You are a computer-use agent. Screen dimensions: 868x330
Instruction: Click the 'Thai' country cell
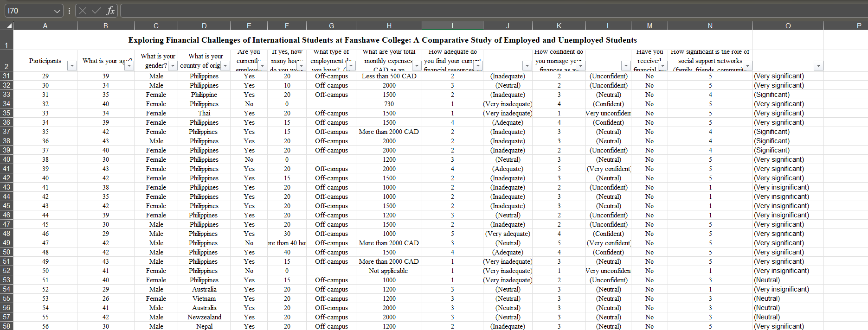[204, 113]
